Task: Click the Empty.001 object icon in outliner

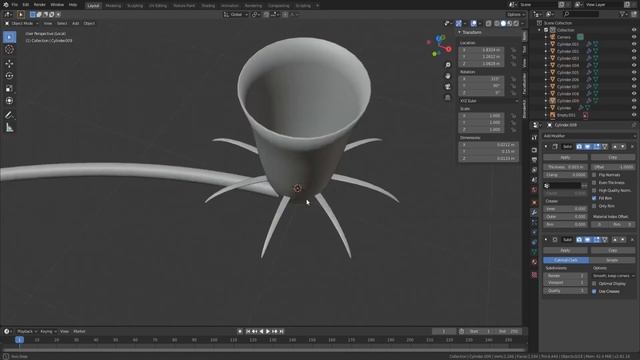Action: (552, 115)
